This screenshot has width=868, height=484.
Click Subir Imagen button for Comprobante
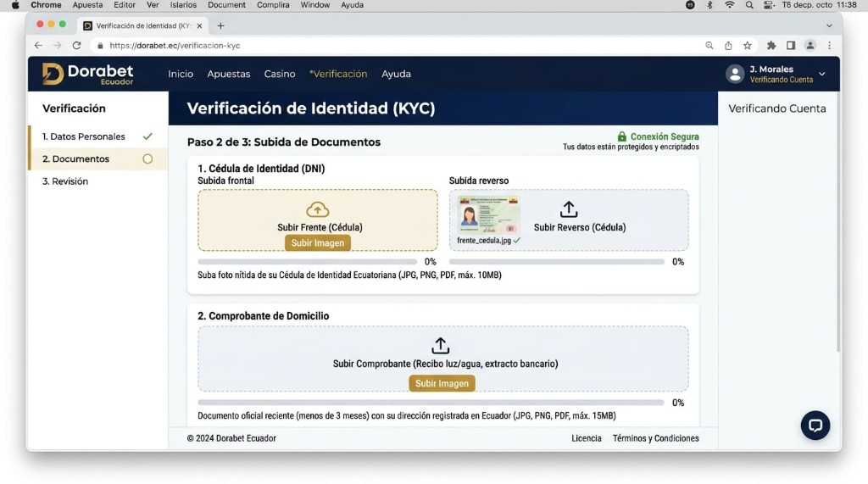point(442,383)
